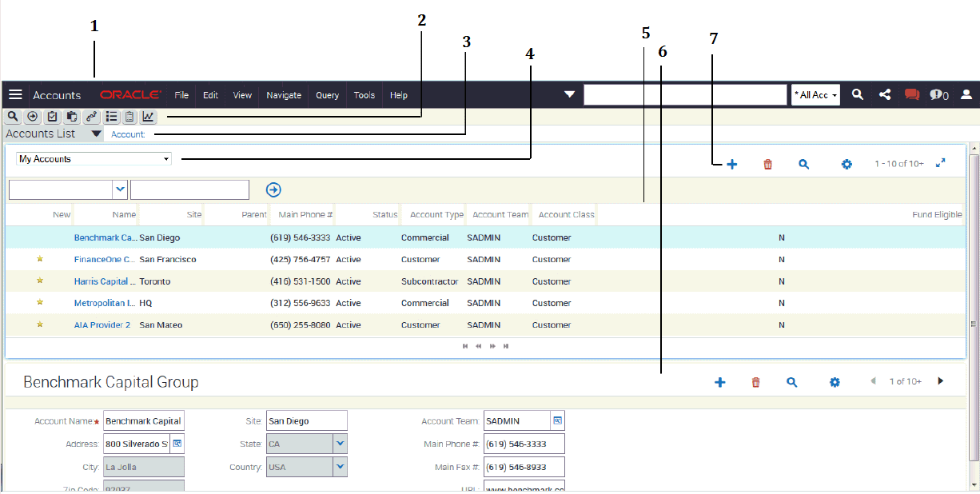The height and width of the screenshot is (494, 980).
Task: Click the Account breadcrumb link
Action: click(128, 134)
